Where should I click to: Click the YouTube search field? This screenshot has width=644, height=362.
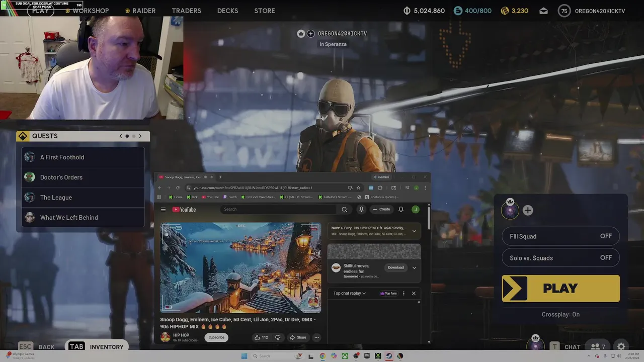(x=278, y=209)
